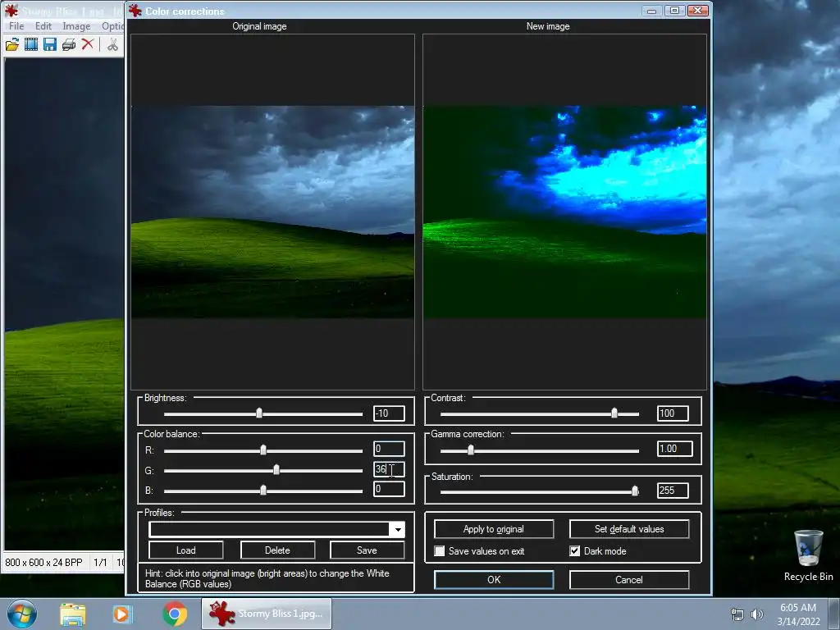The image size is (840, 630).
Task: Click the Gamma correction slider thumb
Action: [x=471, y=450]
